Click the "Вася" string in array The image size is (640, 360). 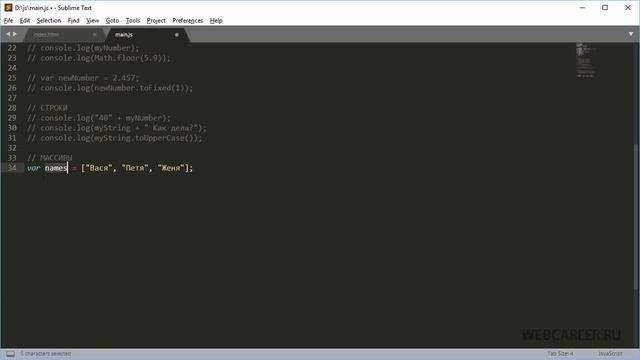tap(99, 168)
